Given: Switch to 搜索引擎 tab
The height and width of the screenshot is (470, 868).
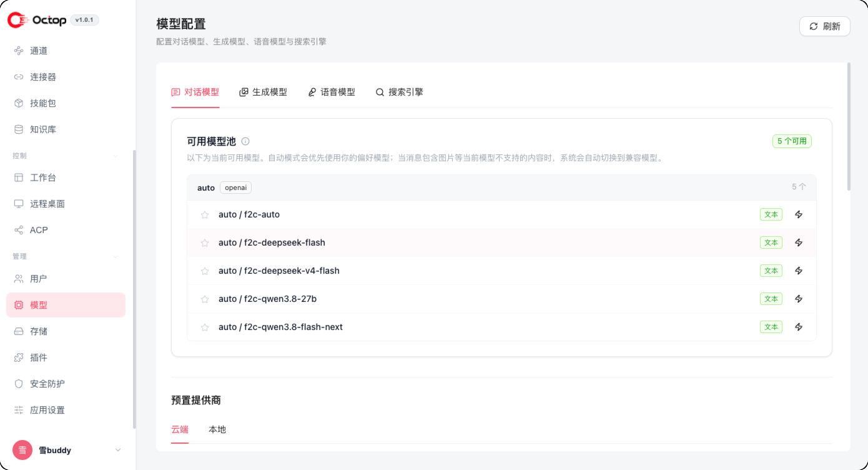Looking at the screenshot, I should point(400,92).
